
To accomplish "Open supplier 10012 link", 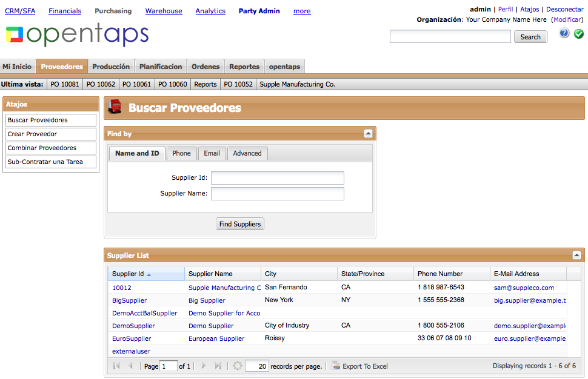I will [121, 288].
